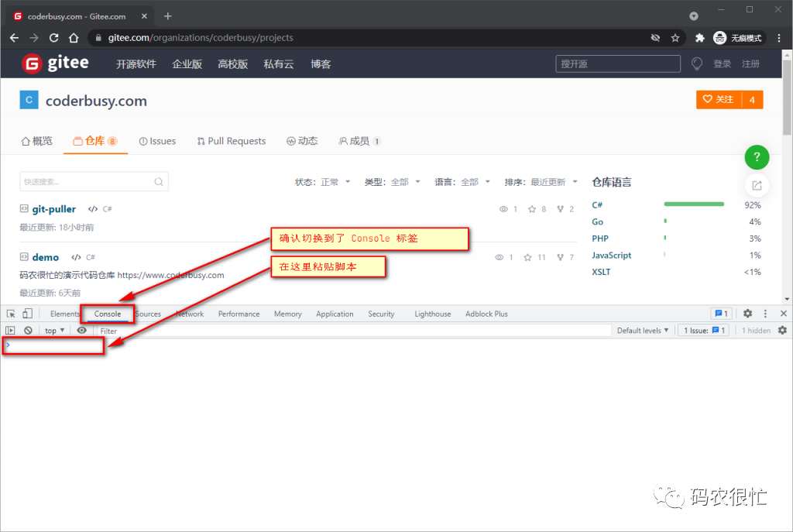The width and height of the screenshot is (793, 532).
Task: Click the orange 关注 follow button
Action: pyautogui.click(x=719, y=100)
